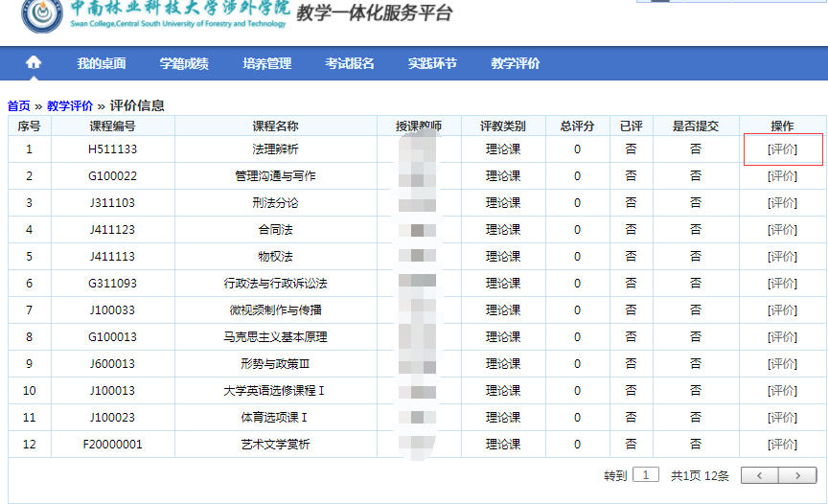Click 评价 link for 法理辨析
The width and height of the screenshot is (828, 504).
click(x=782, y=149)
